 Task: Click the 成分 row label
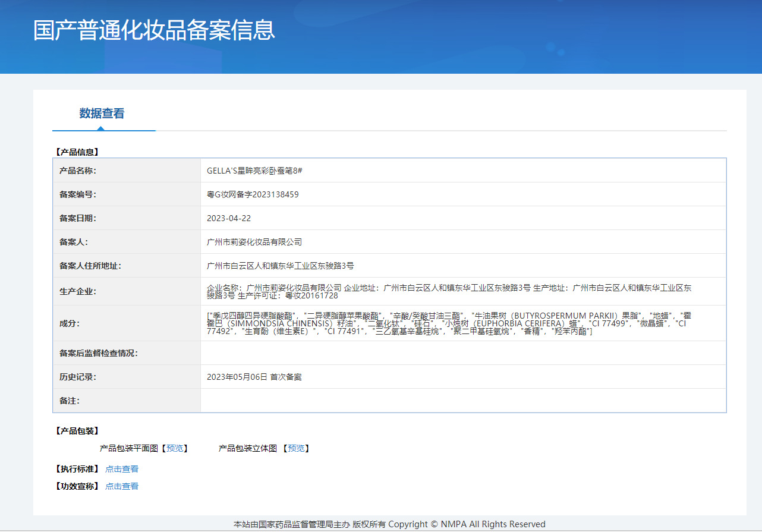pos(69,323)
